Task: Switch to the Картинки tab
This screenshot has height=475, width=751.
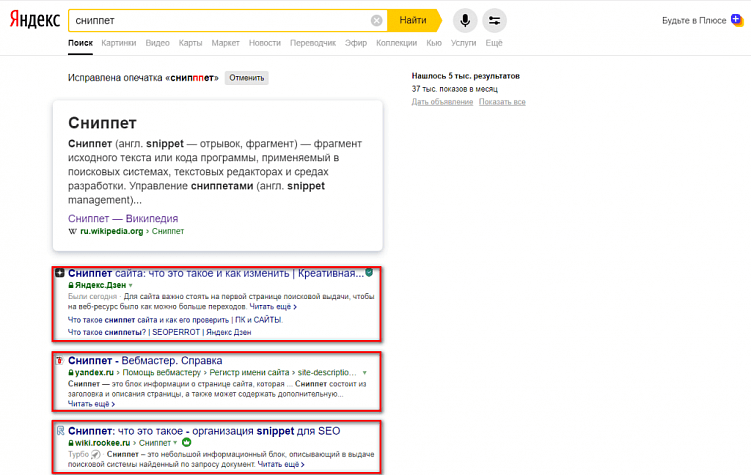Action: [x=119, y=43]
